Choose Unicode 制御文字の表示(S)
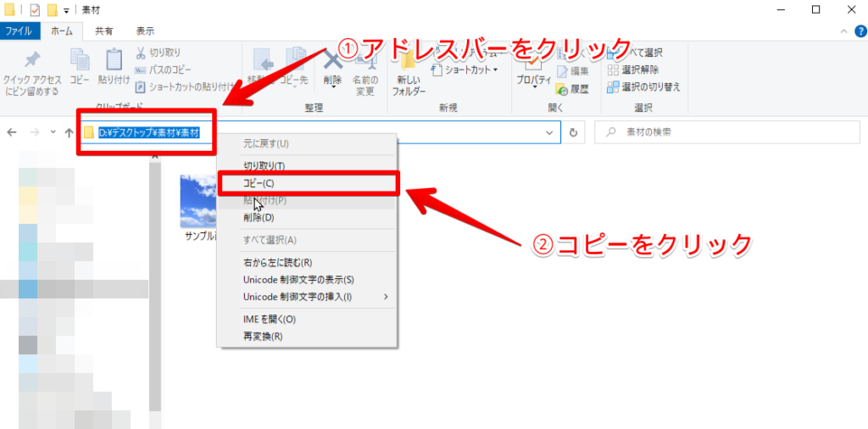This screenshot has height=429, width=868. coord(307,280)
